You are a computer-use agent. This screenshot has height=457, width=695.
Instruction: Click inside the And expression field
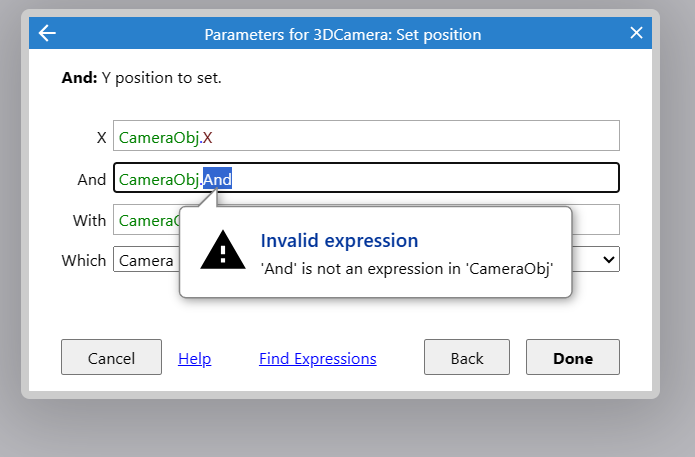pyautogui.click(x=366, y=178)
